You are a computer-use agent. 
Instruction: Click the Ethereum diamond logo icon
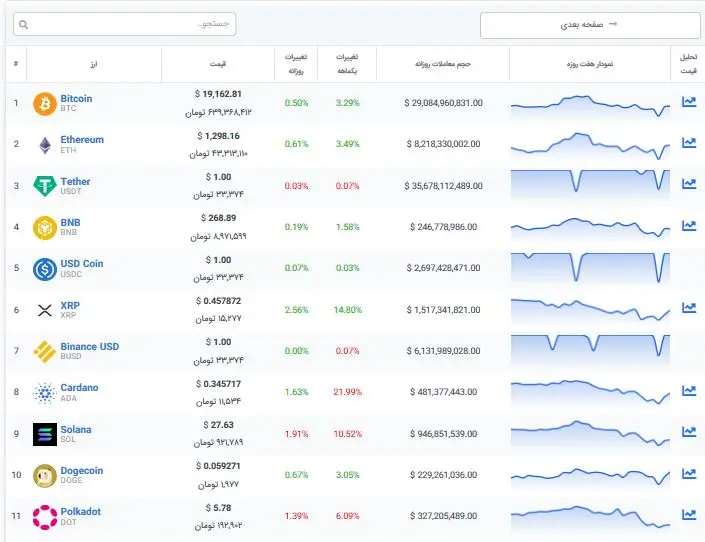point(44,145)
